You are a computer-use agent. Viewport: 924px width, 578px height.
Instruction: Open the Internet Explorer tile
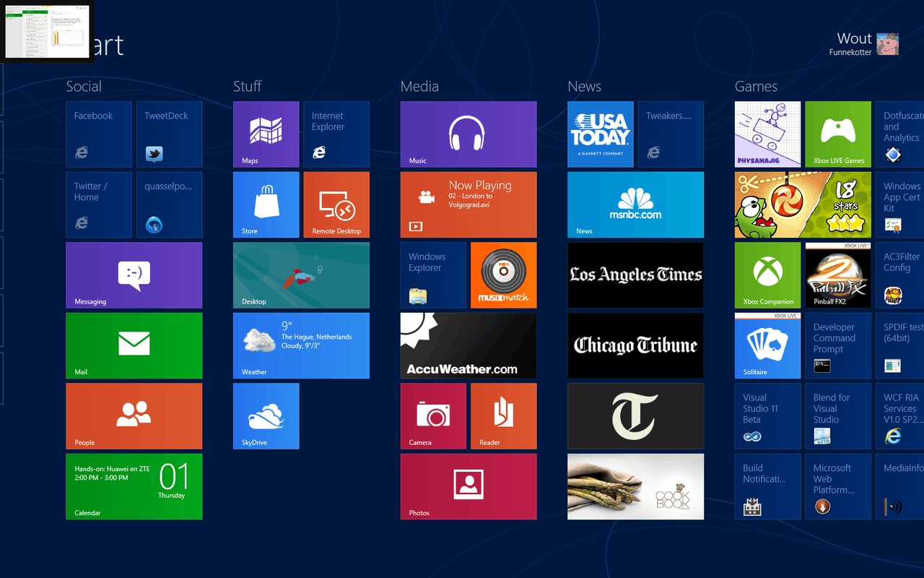pos(336,134)
